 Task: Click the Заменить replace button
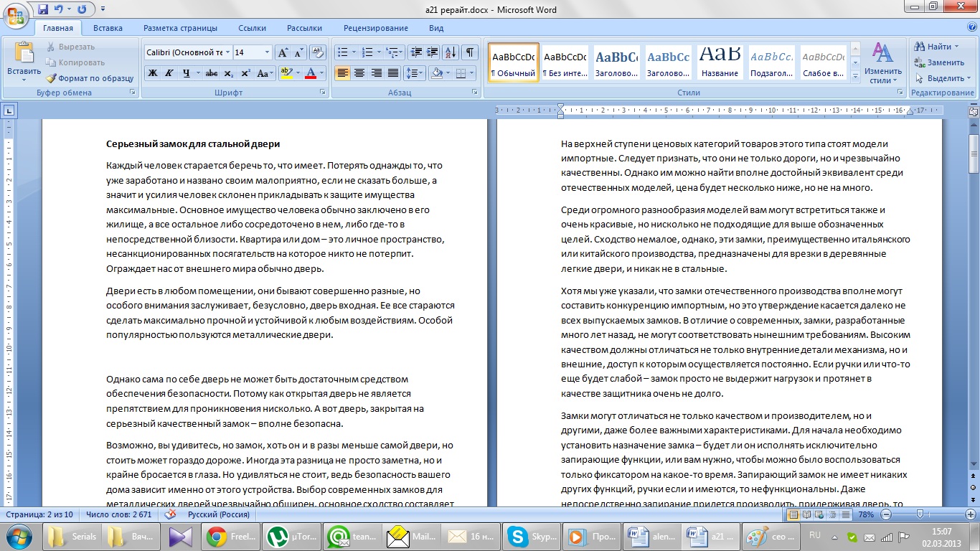[x=940, y=62]
